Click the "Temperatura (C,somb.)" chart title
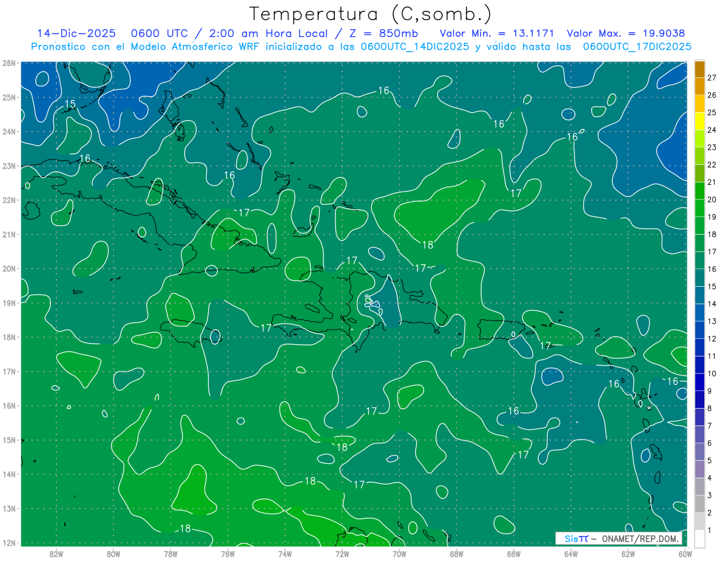 coord(371,15)
